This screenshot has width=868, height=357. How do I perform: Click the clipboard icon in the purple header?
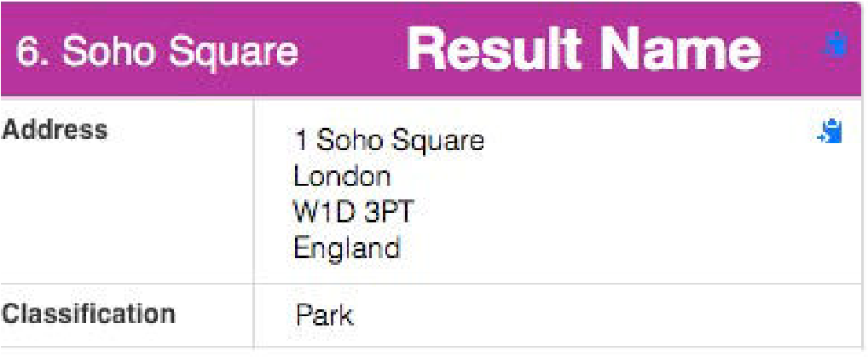point(834,44)
